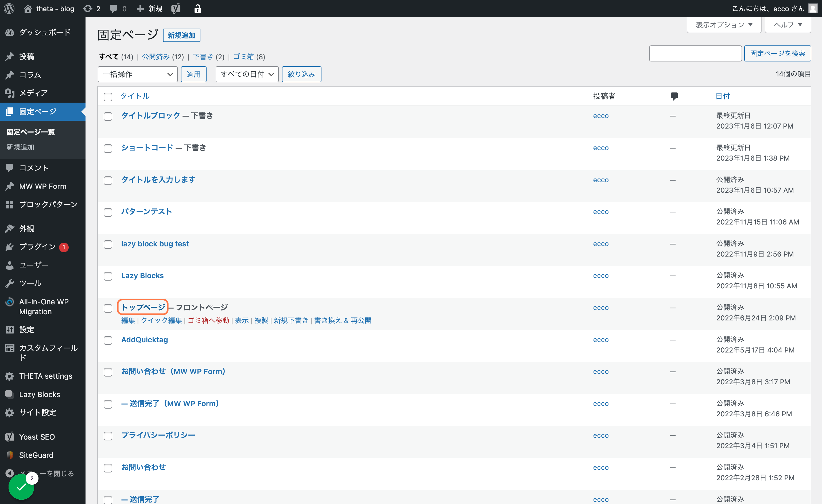Click the 絞り込み filter button
The width and height of the screenshot is (822, 504).
[x=302, y=74]
